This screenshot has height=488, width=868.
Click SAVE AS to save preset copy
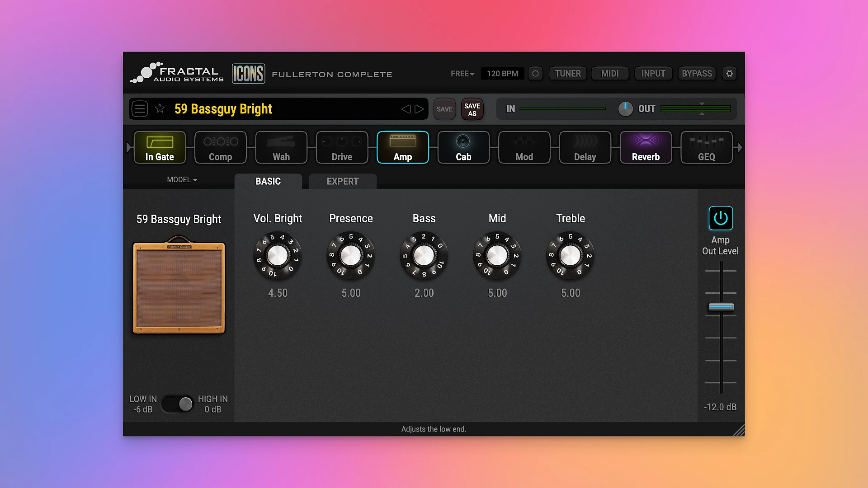point(472,108)
